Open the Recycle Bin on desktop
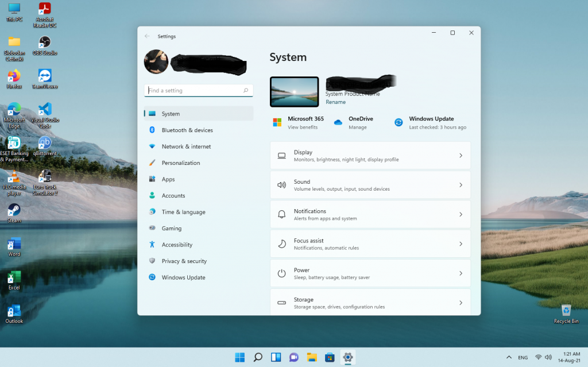Image resolution: width=588 pixels, height=367 pixels. (566, 310)
